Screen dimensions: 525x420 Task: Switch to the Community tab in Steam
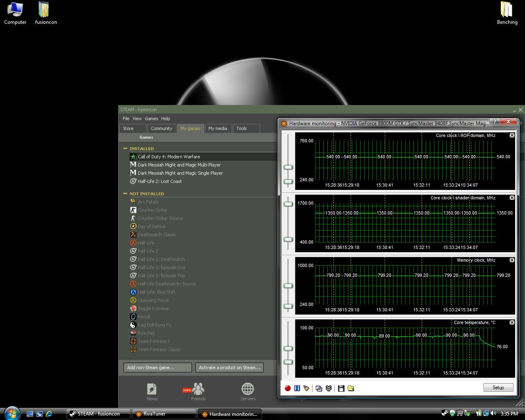[x=162, y=128]
